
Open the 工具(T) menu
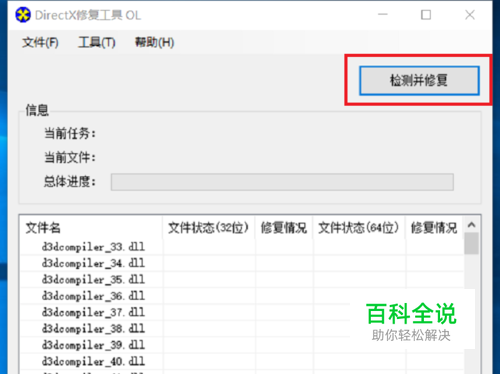tap(97, 42)
